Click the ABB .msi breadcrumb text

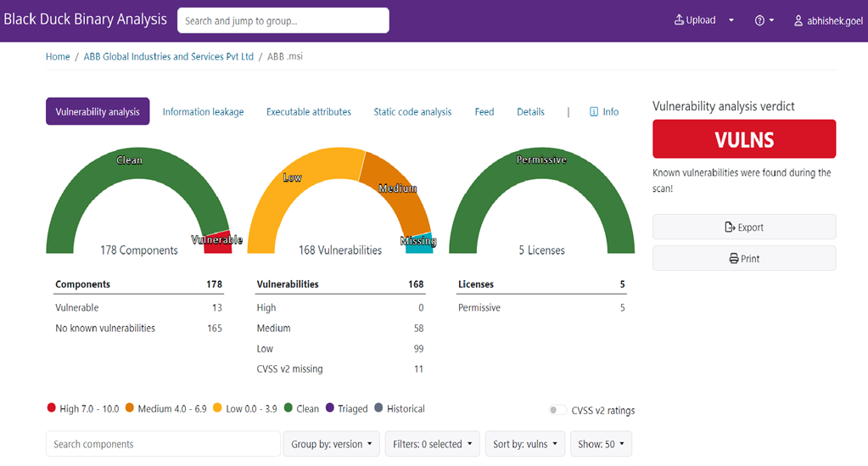click(x=285, y=57)
